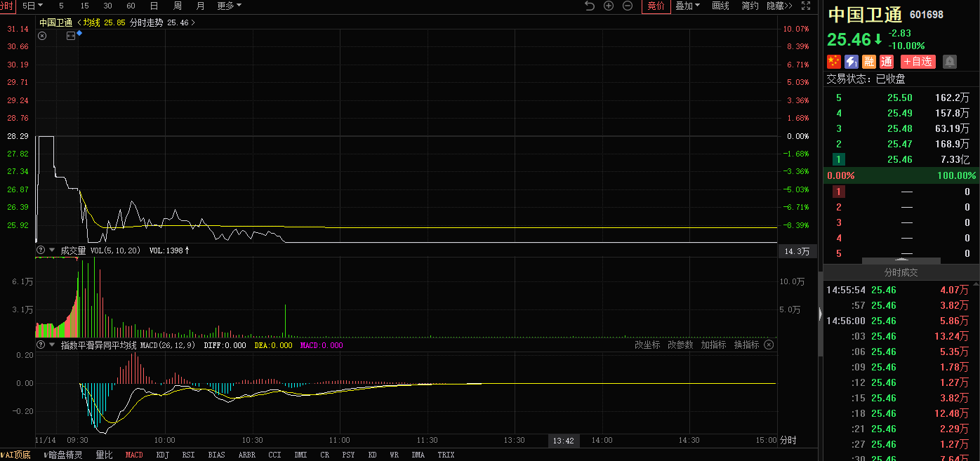Screen dimensions: 980x461
Task: Click the orange 融 badge
Action: 869,61
